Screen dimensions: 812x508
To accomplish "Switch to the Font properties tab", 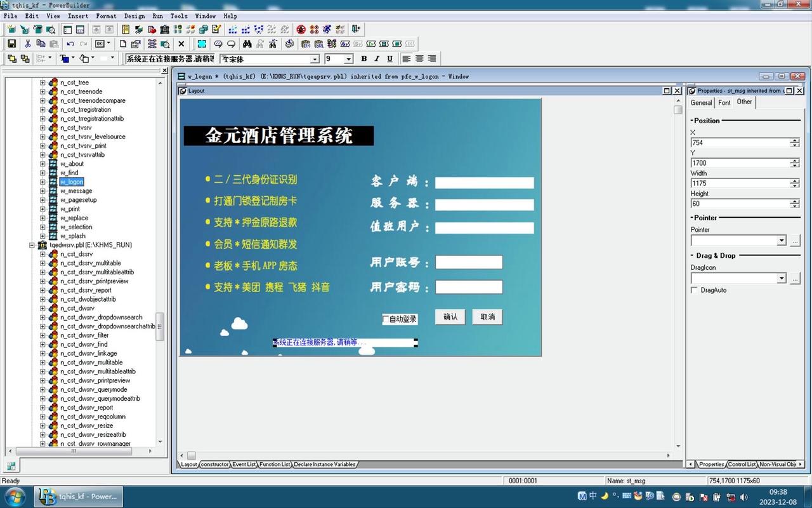I will [724, 102].
